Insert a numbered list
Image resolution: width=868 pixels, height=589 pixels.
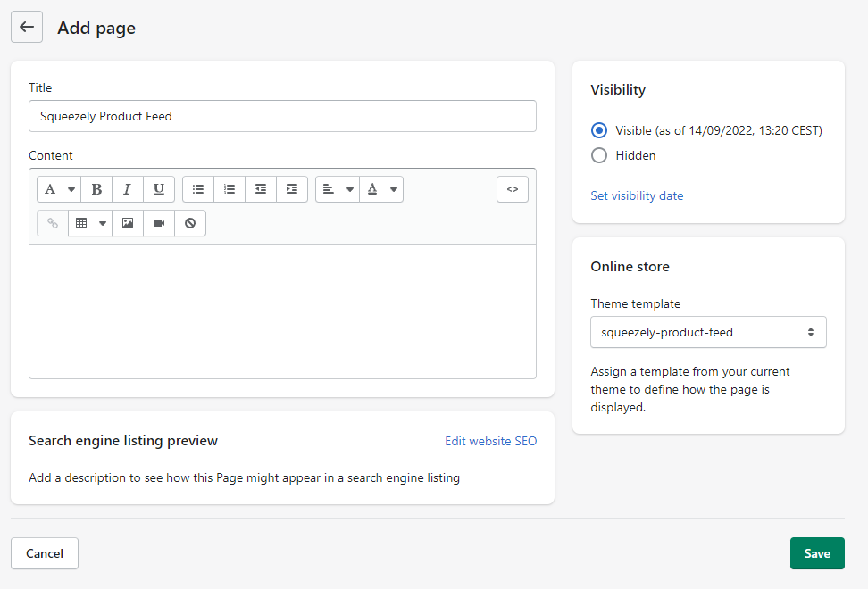[x=230, y=189]
